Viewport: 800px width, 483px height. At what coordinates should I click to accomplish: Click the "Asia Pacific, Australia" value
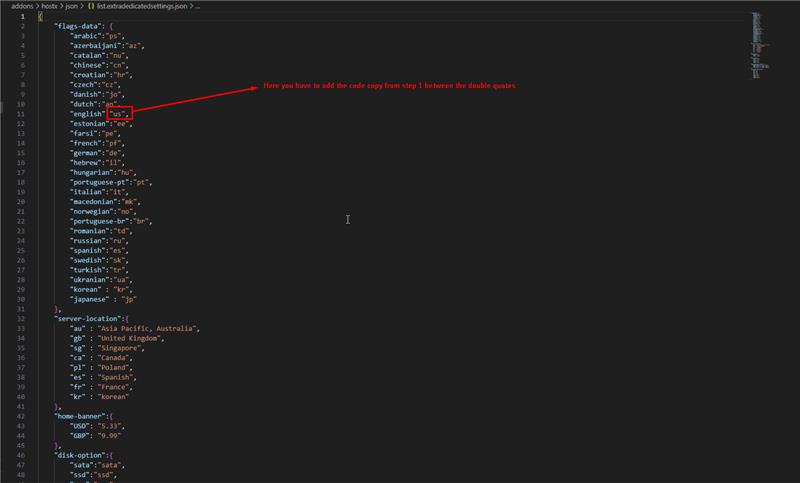152,328
